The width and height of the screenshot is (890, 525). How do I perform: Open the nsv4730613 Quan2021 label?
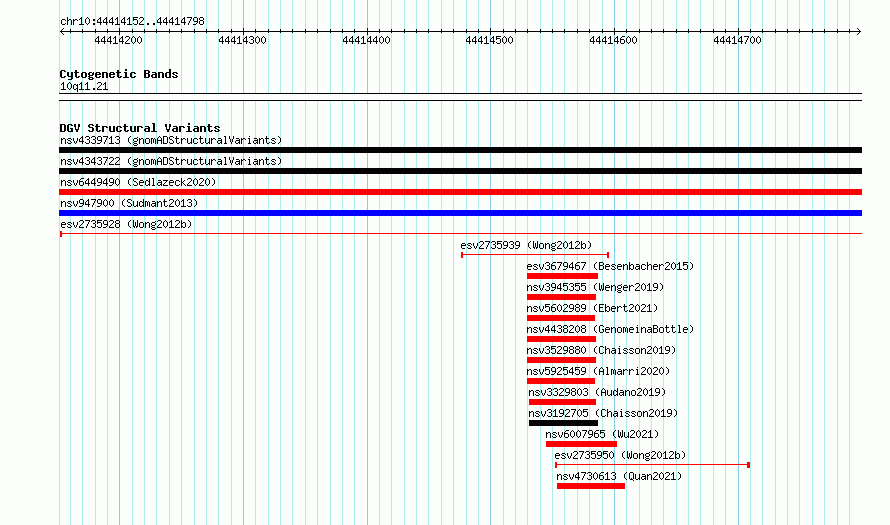pyautogui.click(x=619, y=476)
